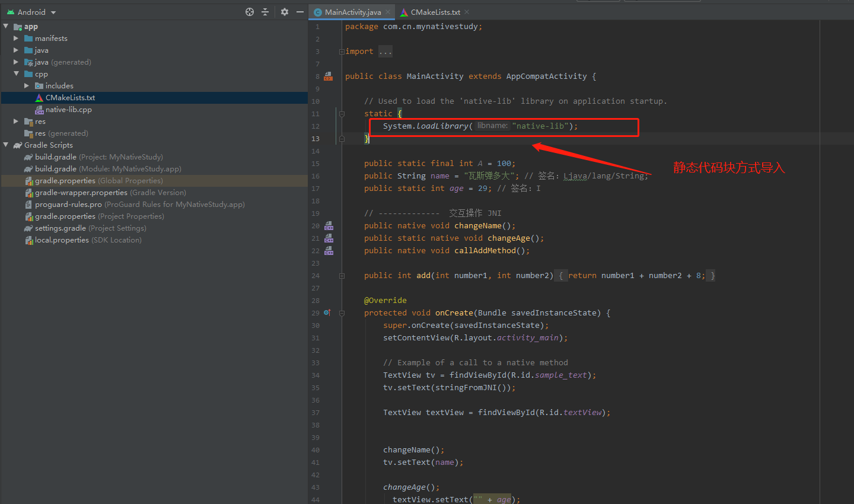The image size is (854, 504).
Task: Click the folded import ellipsis
Action: tap(385, 52)
